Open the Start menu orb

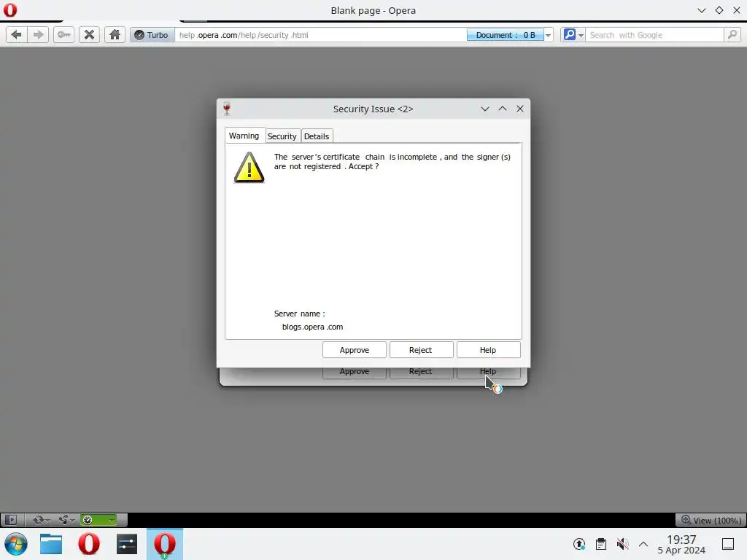(16, 544)
